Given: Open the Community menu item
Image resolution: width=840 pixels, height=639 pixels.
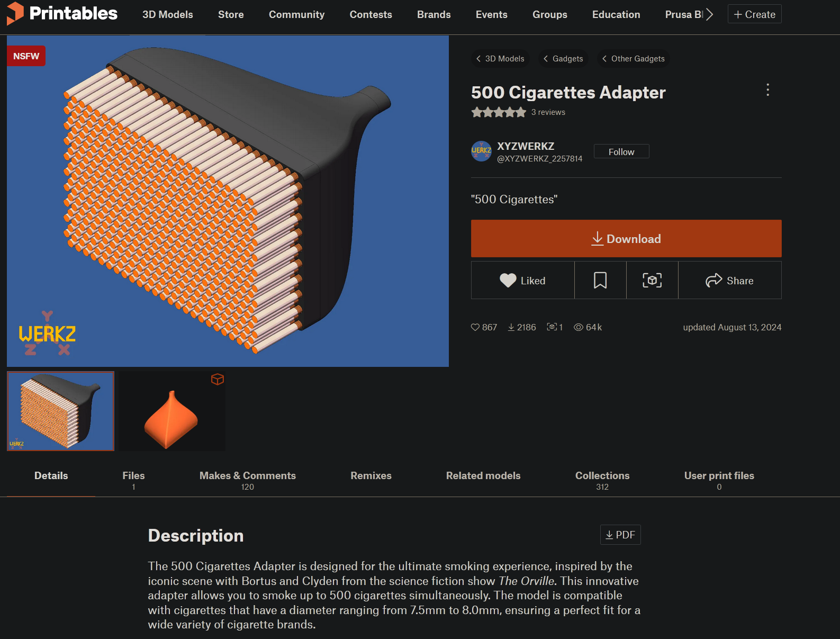Looking at the screenshot, I should point(296,14).
